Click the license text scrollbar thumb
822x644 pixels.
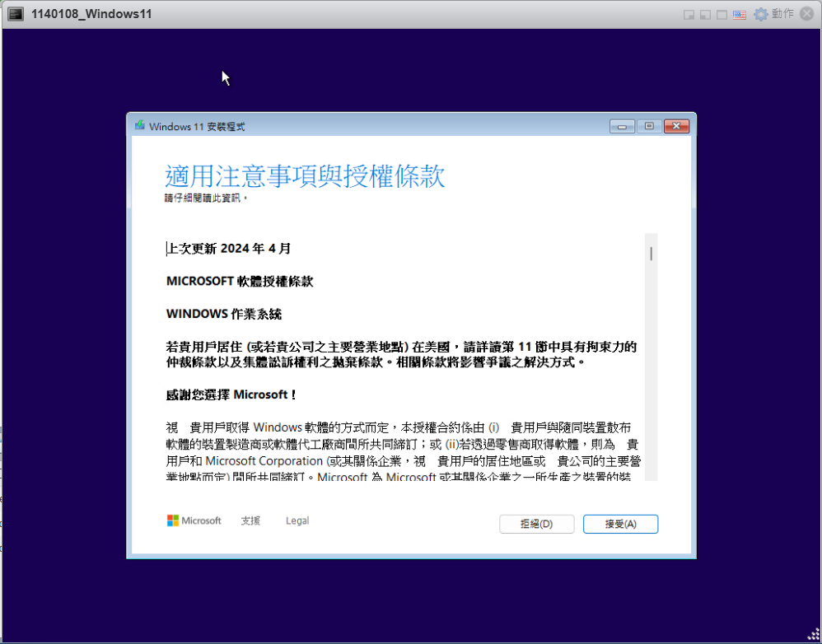pos(652,254)
